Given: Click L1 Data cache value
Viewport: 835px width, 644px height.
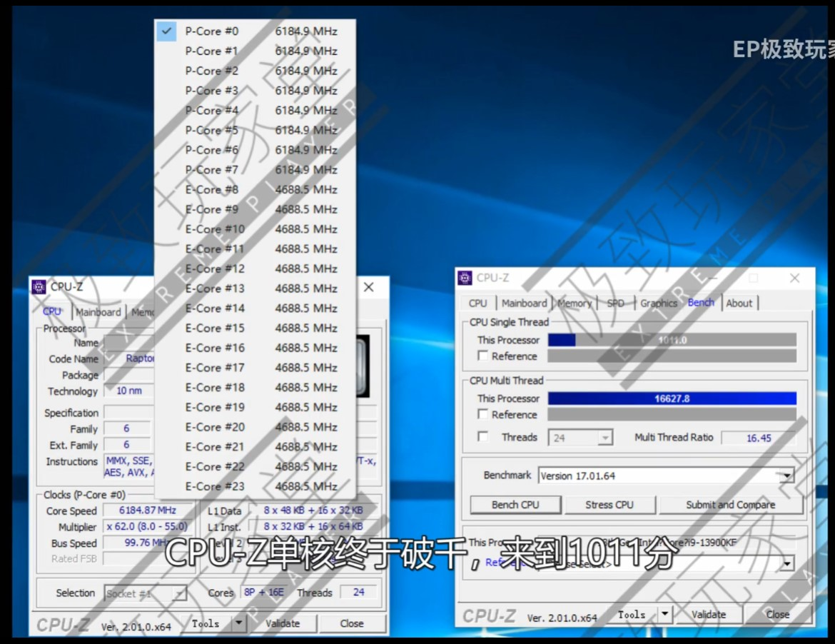Looking at the screenshot, I should click(x=313, y=510).
